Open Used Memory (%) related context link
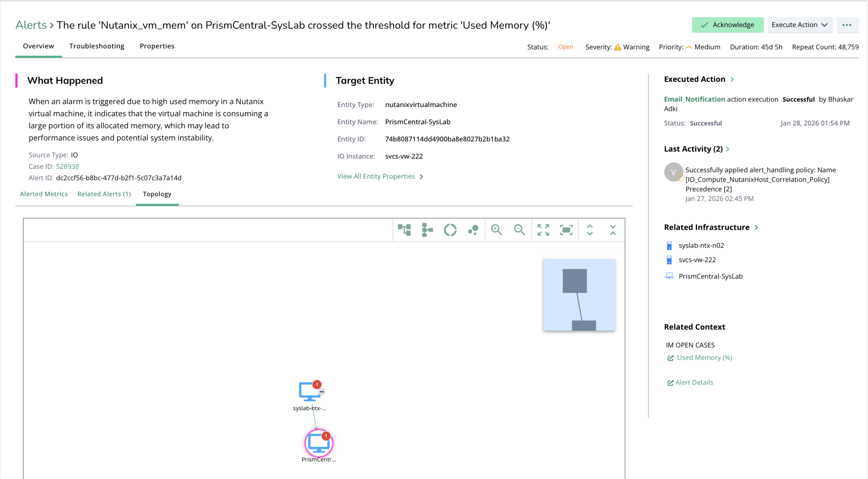Screen dimensions: 868x479 click(705, 358)
